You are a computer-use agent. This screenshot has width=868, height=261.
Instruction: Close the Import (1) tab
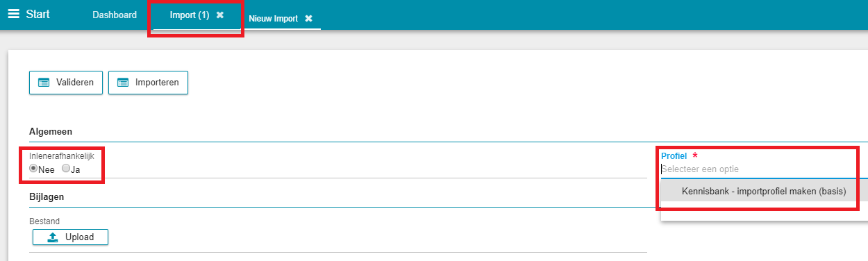pyautogui.click(x=220, y=15)
